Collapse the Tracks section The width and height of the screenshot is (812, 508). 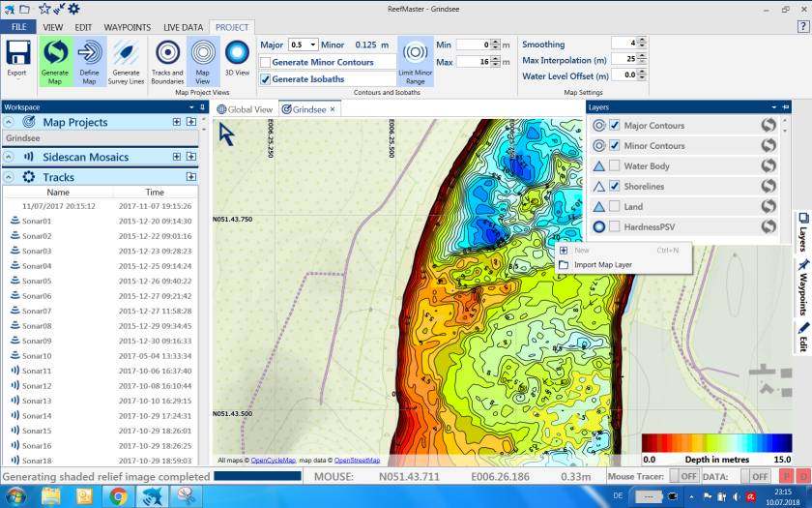(x=9, y=177)
